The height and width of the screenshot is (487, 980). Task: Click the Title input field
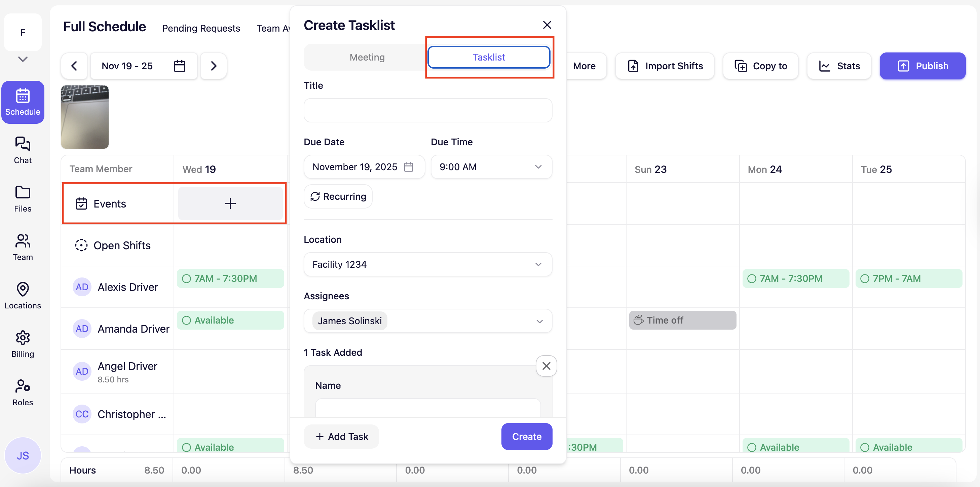(x=427, y=110)
